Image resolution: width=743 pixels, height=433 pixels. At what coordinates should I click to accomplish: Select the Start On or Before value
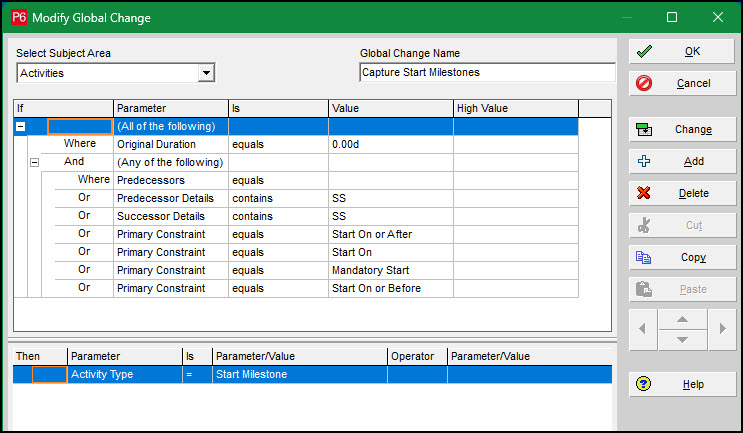(390, 288)
